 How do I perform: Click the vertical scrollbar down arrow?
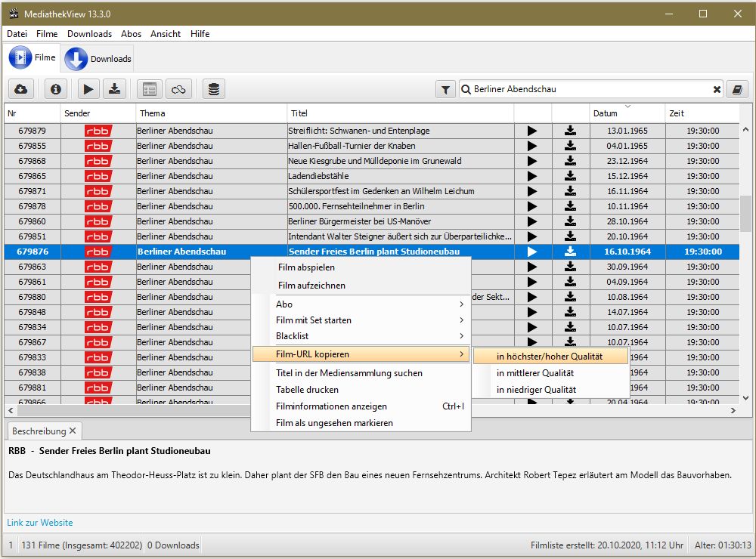(x=745, y=398)
